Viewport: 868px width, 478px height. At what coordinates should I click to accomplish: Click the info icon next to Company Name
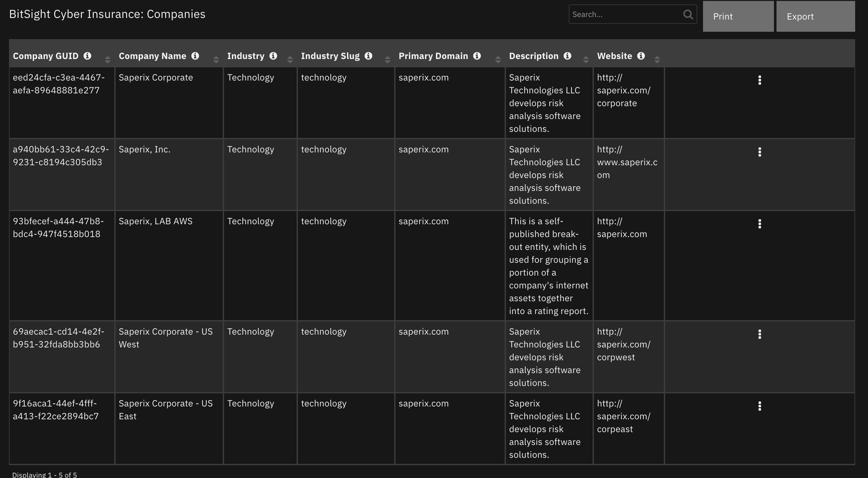(195, 56)
